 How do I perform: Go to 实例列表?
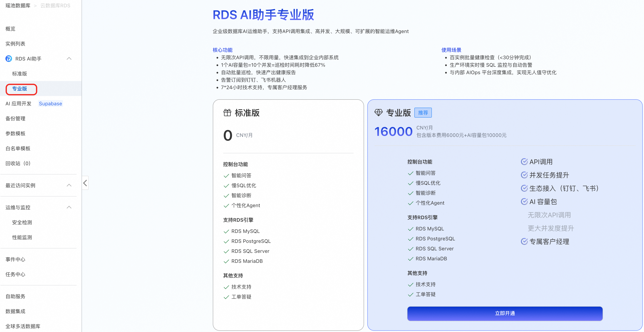(16, 44)
